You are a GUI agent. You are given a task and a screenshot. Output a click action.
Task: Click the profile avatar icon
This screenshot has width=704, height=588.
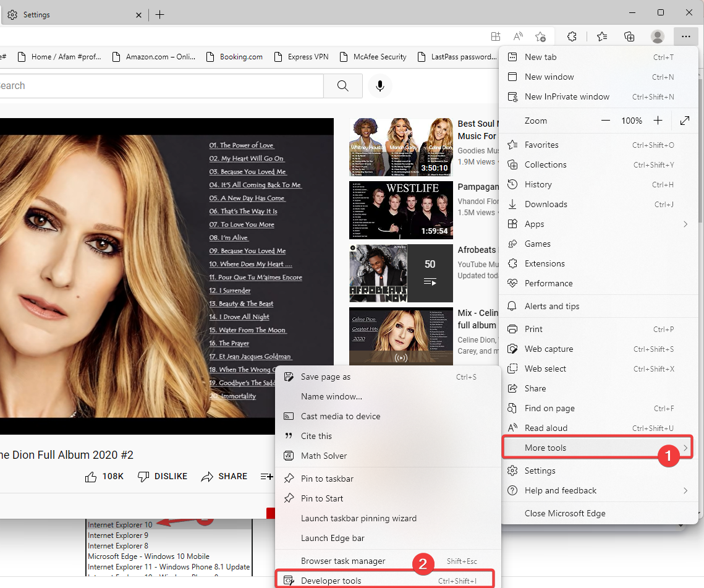point(657,36)
